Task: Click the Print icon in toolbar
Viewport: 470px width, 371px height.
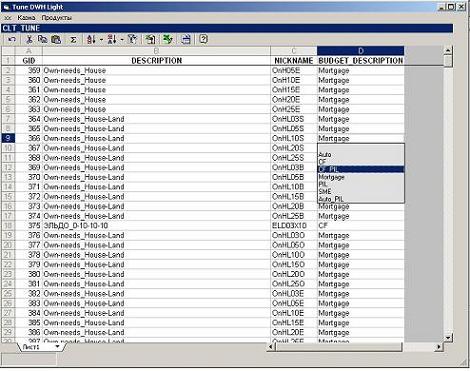Action: [x=186, y=40]
